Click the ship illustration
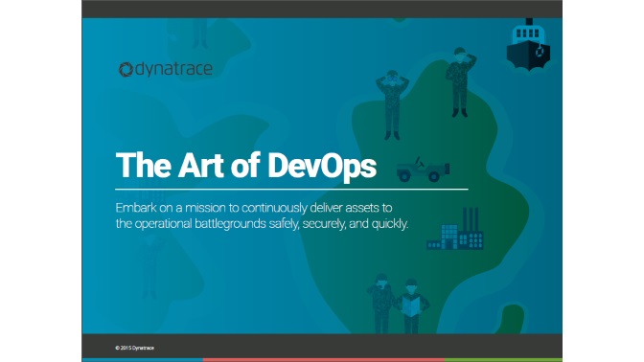644x362 pixels. (x=528, y=44)
